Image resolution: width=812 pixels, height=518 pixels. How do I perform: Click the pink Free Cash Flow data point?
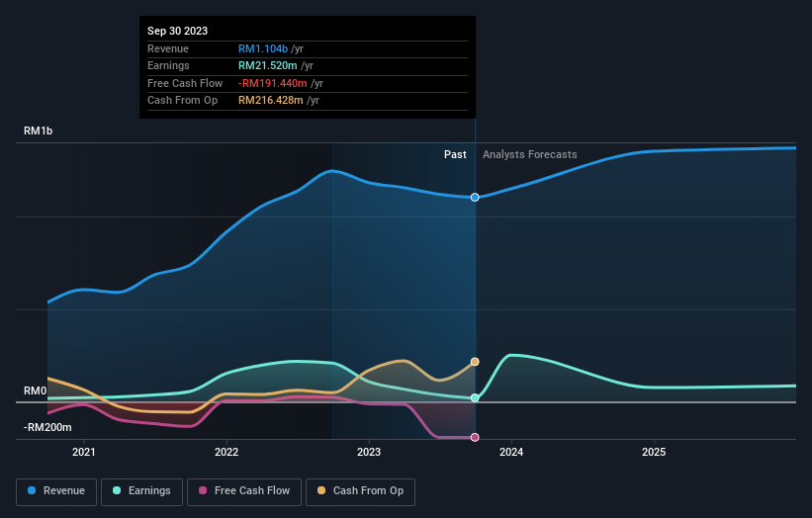pyautogui.click(x=475, y=437)
